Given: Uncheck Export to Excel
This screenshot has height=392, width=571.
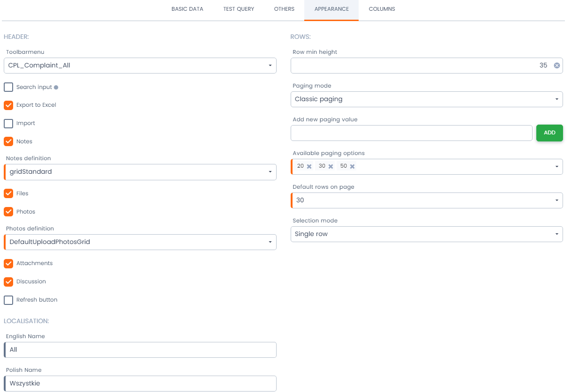Looking at the screenshot, I should (x=8, y=105).
